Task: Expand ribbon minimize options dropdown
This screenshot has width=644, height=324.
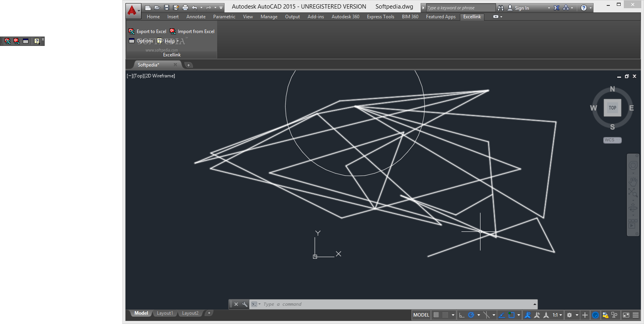Action: (501, 17)
